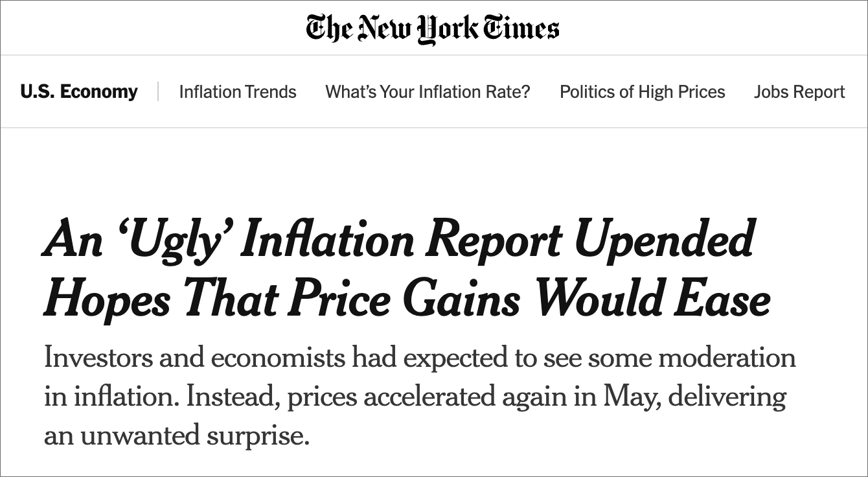Click 'unwanted surprise' in the summary
The width and height of the screenshot is (868, 477).
click(194, 436)
